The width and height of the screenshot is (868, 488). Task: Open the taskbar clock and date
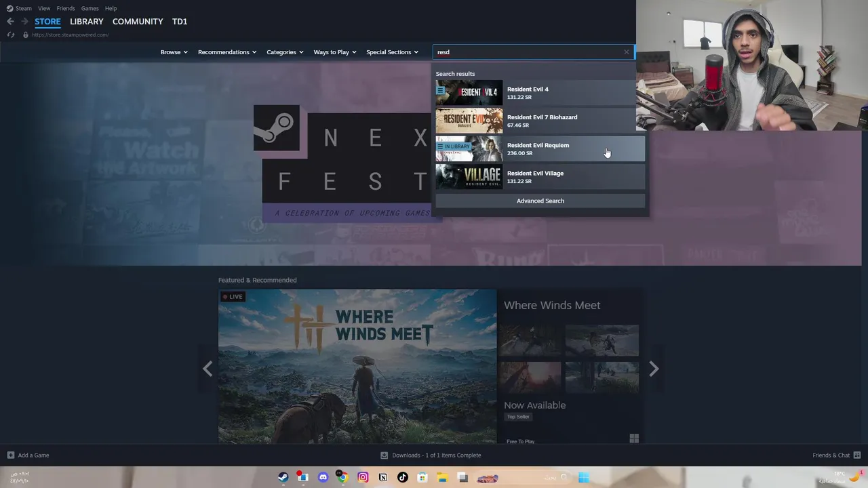coord(20,477)
